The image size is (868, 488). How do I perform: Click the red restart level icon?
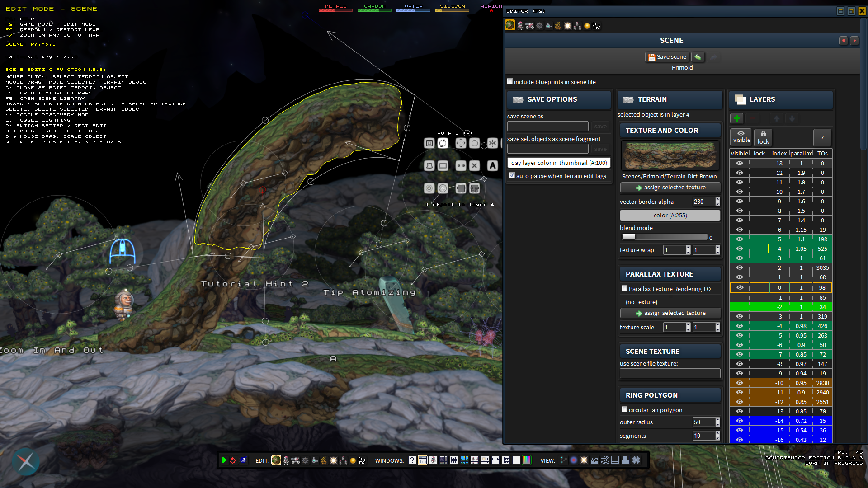coord(233,460)
